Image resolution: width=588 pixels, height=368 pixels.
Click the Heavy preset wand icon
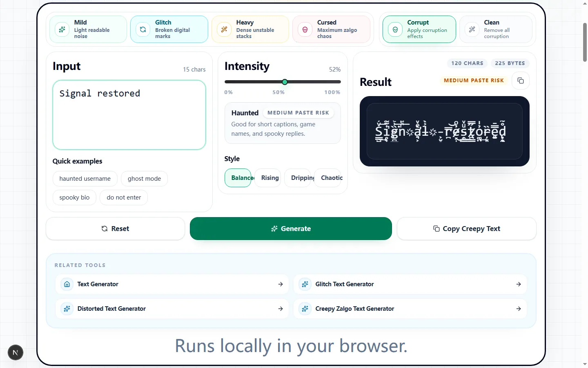pos(224,29)
